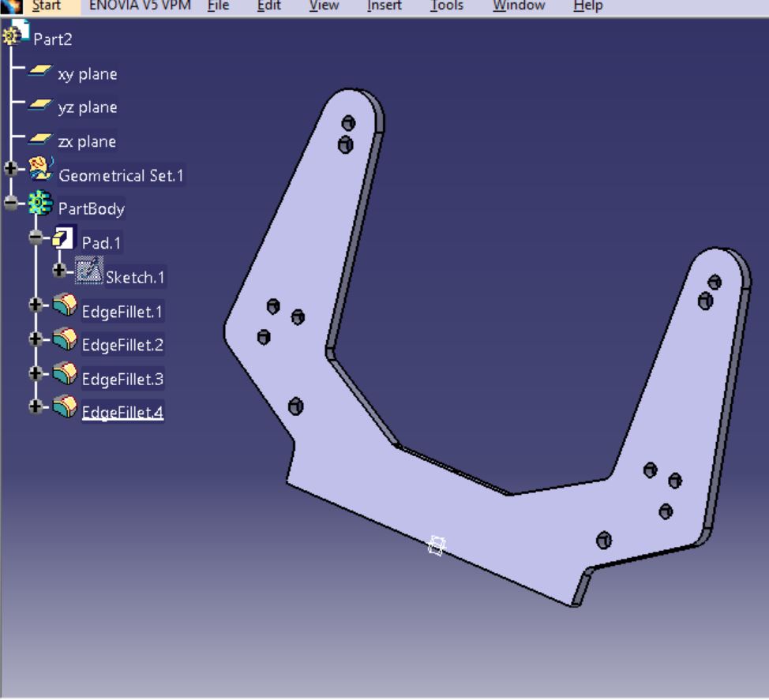
Task: Select the EdgeFillet.3 label
Action: click(122, 380)
